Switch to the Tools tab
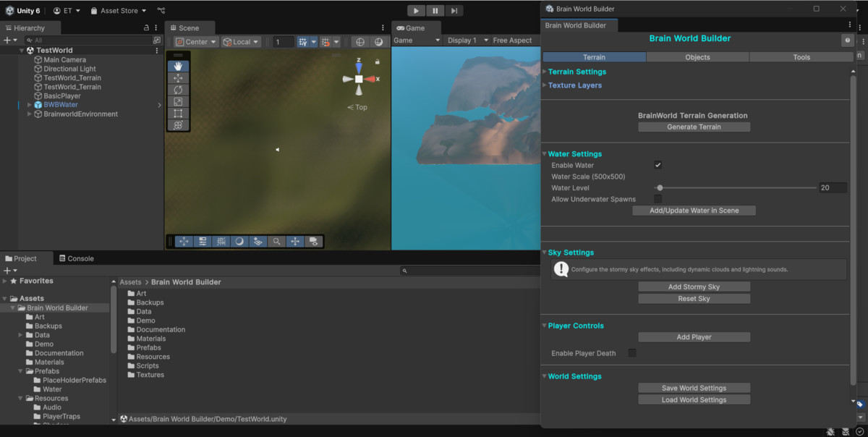 coord(801,57)
